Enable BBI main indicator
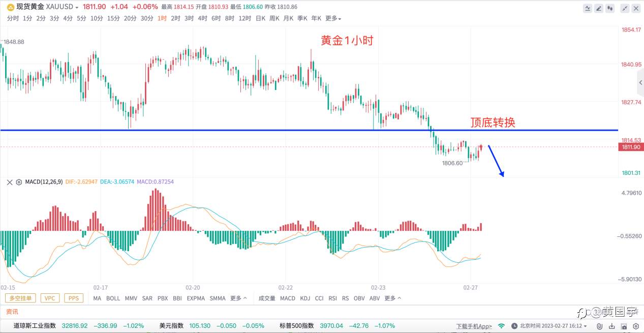 [177, 298]
